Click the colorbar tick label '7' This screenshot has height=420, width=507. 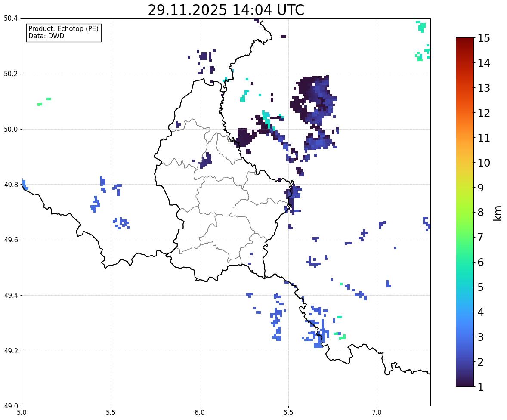(x=480, y=237)
